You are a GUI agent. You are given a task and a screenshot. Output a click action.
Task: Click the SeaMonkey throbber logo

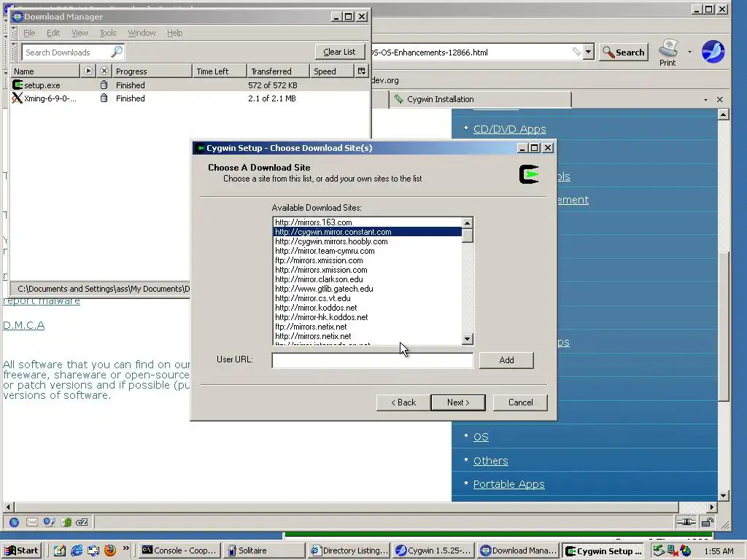pos(713,52)
